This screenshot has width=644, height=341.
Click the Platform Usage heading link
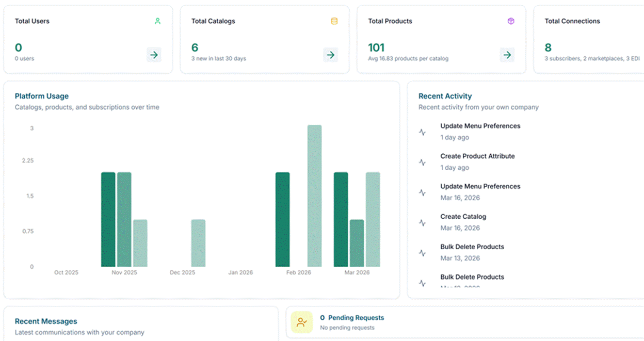42,96
